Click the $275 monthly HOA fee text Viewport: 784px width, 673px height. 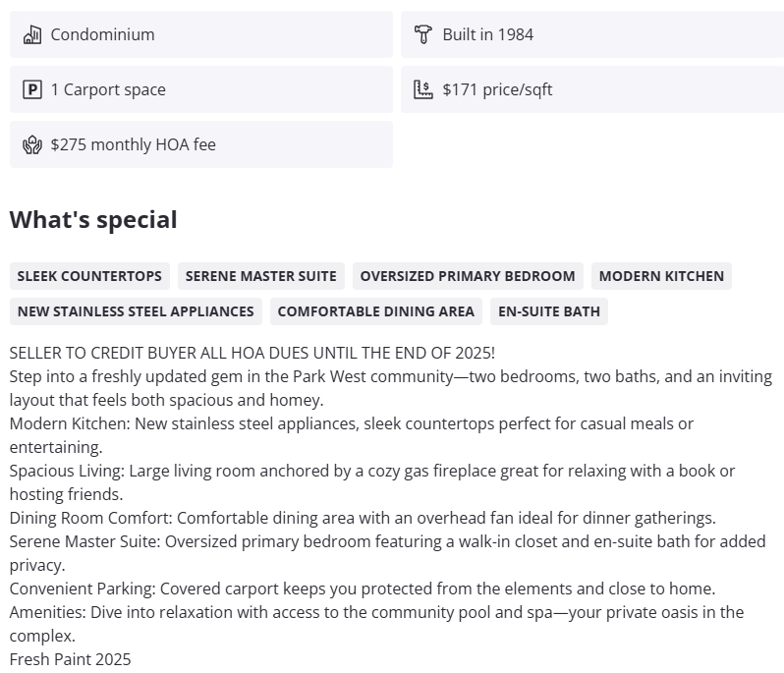click(133, 144)
